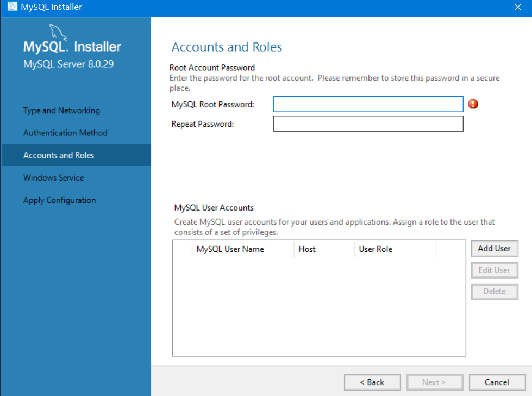Click the Next button
532x396 pixels.
[x=435, y=382]
